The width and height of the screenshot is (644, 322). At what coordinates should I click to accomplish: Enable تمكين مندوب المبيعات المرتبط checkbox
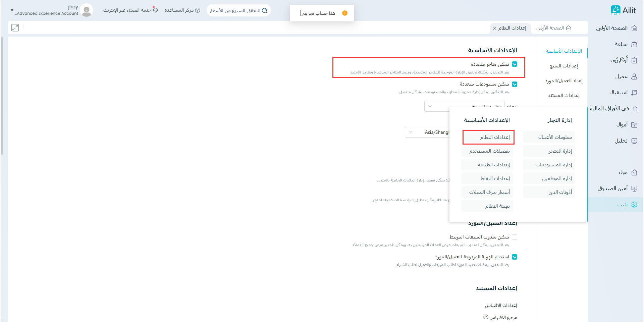(x=515, y=237)
